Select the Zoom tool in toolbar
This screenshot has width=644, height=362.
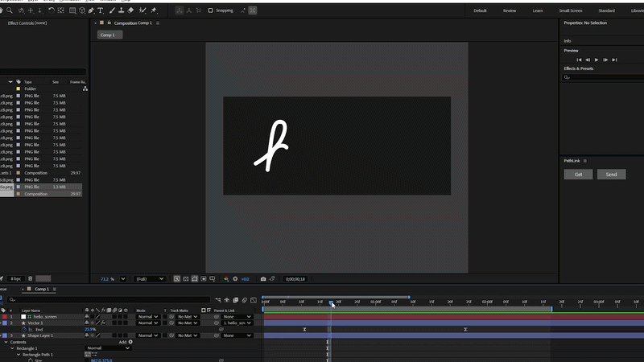[10, 10]
